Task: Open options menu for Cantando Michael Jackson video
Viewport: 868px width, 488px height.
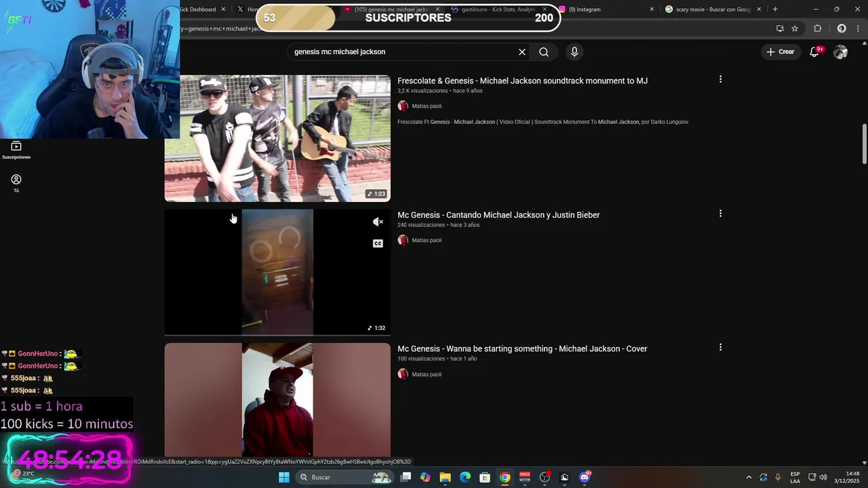Action: 720,213
